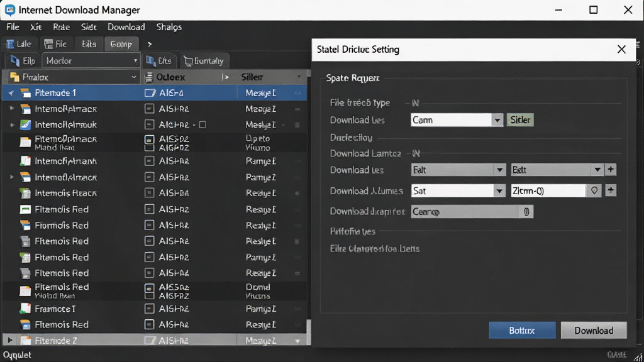Check the IntemedlAlmack row checkbox
This screenshot has height=362, width=644.
[150, 177]
